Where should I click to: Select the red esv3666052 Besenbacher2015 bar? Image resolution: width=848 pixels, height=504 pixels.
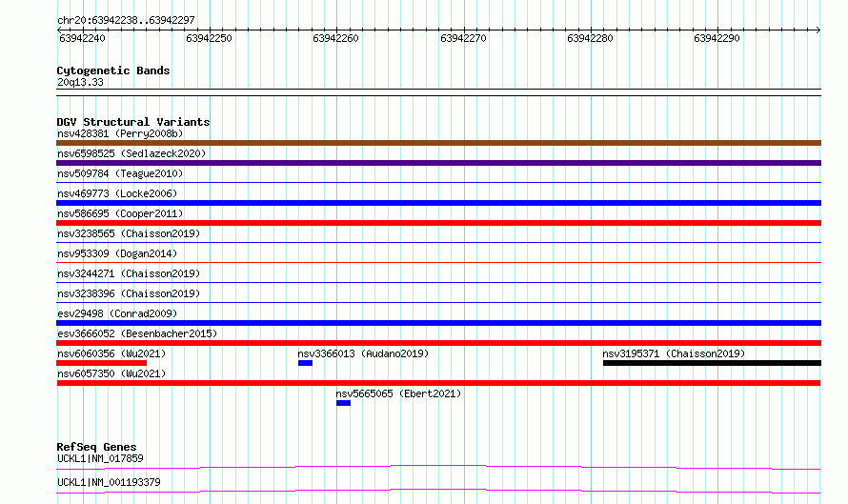(x=438, y=343)
